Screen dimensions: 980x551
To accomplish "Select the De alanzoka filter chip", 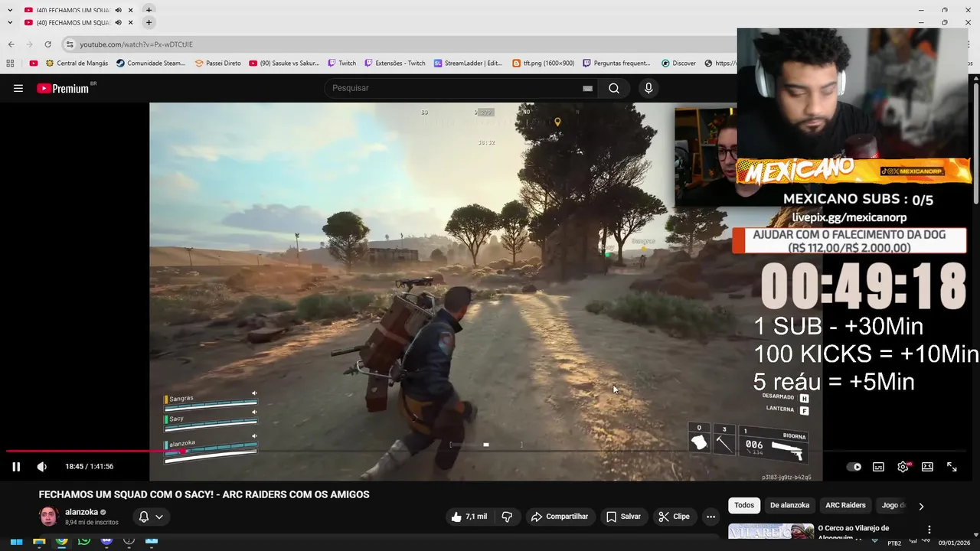I will click(x=789, y=505).
